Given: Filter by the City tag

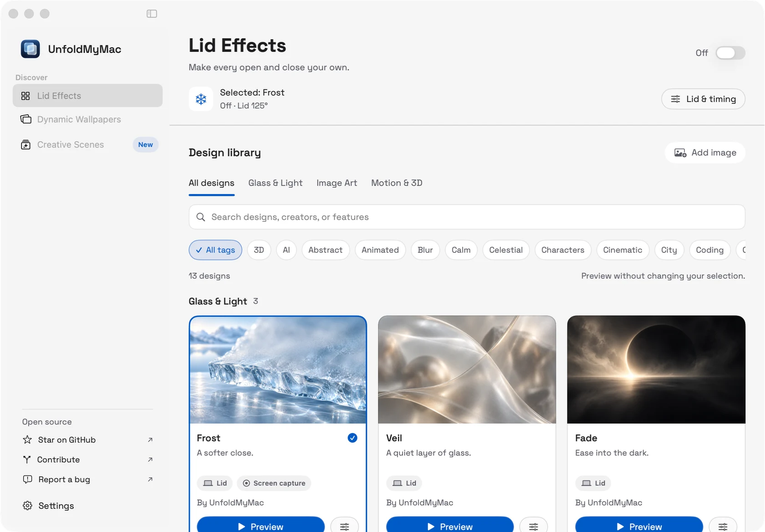Looking at the screenshot, I should (669, 250).
